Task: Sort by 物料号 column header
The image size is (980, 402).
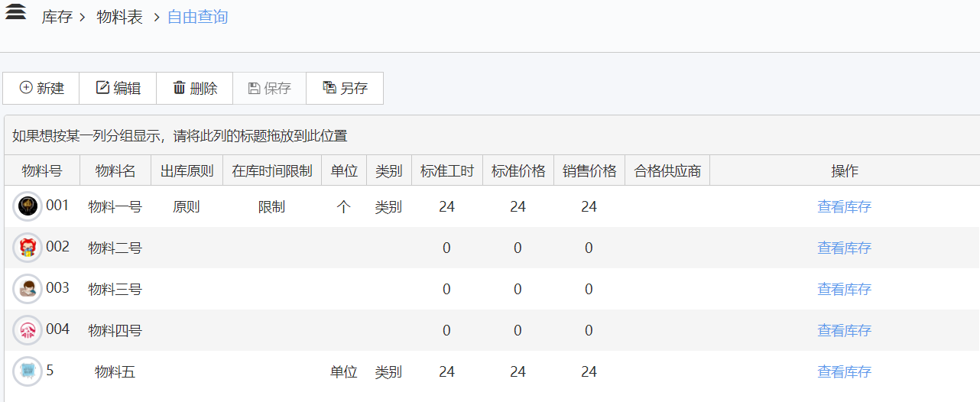Action: click(42, 171)
